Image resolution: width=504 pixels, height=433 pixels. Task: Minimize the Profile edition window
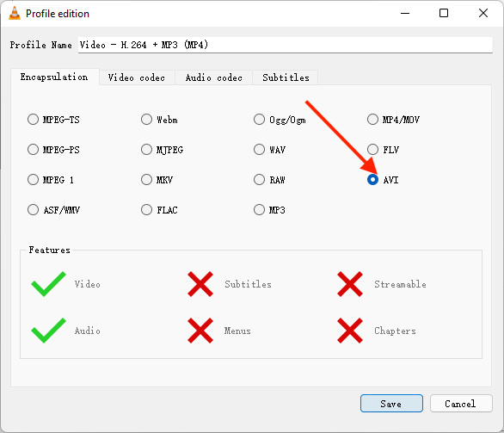[405, 13]
